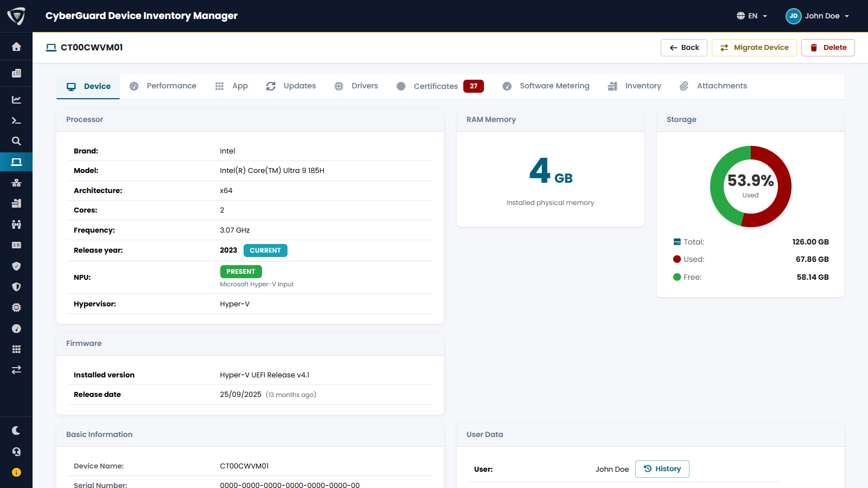Click the magnifier search icon in sidebar

tap(16, 141)
